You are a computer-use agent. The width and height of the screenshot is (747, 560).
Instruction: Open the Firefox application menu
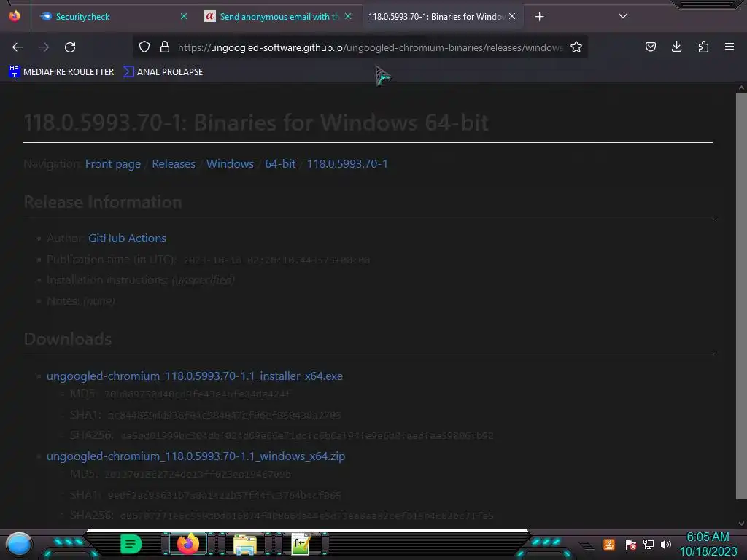(729, 47)
